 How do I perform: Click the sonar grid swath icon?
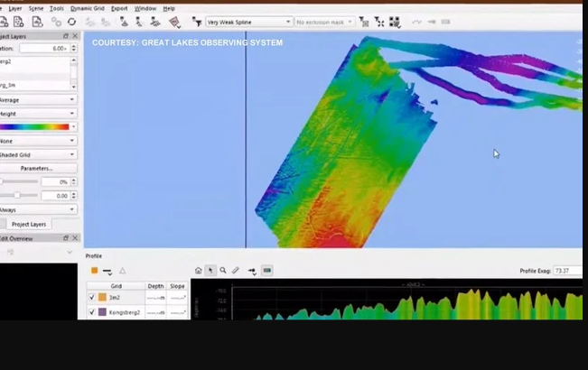(154, 22)
